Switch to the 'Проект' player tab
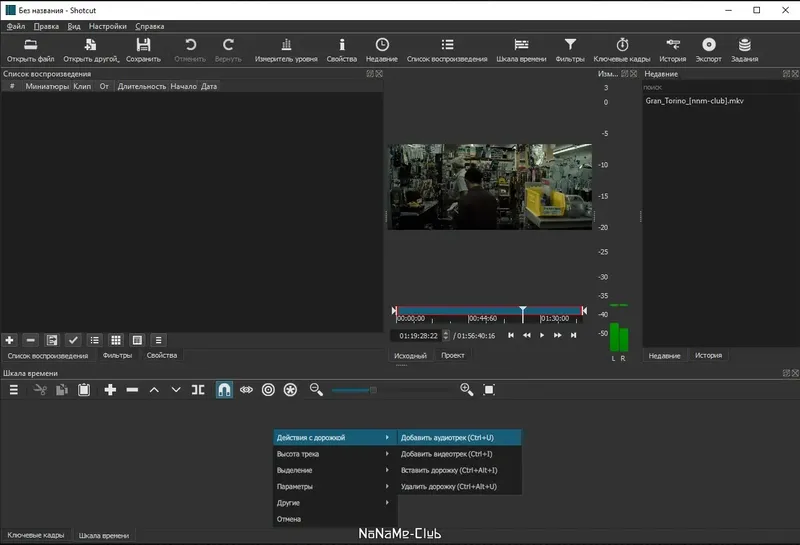The height and width of the screenshot is (545, 800). click(x=452, y=355)
